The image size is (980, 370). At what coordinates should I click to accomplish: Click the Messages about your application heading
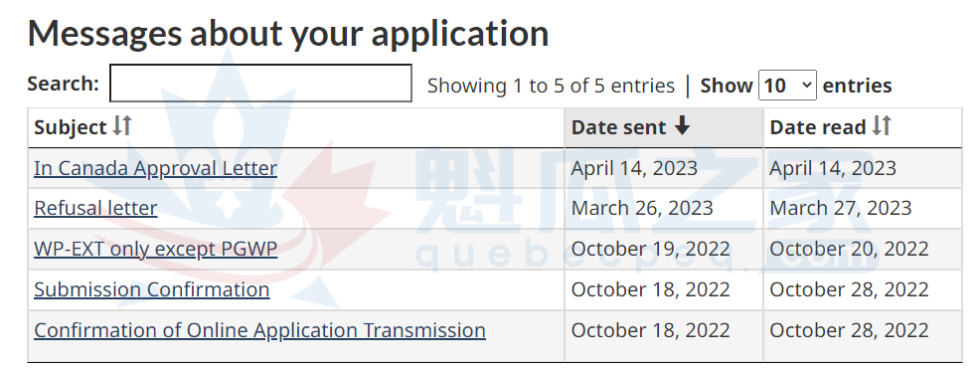[288, 33]
